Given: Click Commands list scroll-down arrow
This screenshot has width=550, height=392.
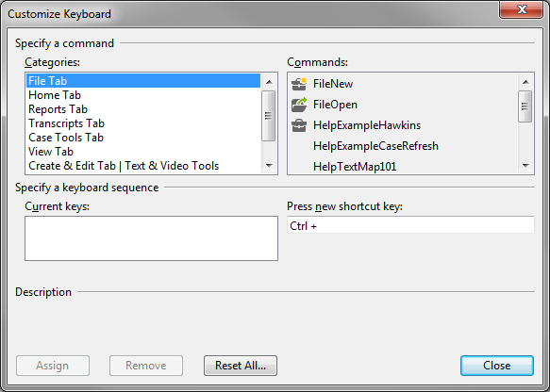Looking at the screenshot, I should coord(525,166).
